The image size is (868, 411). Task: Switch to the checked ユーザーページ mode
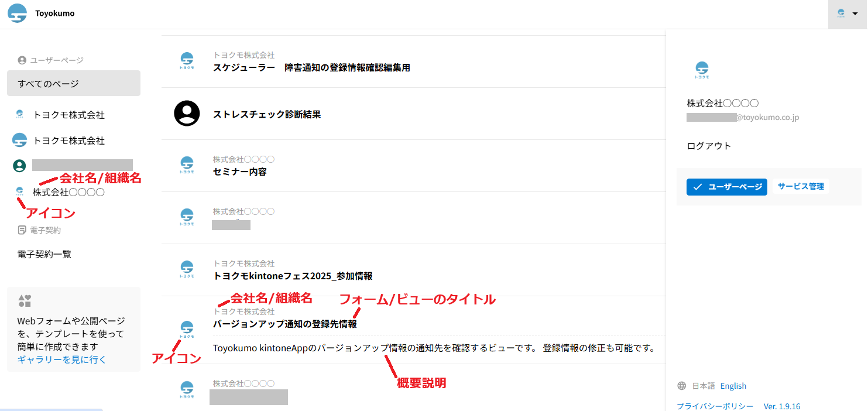coord(726,187)
